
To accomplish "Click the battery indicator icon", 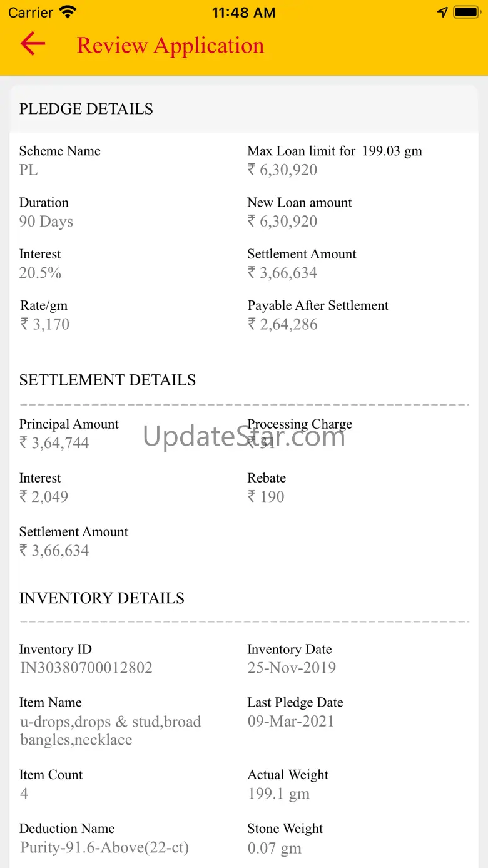I will point(466,12).
